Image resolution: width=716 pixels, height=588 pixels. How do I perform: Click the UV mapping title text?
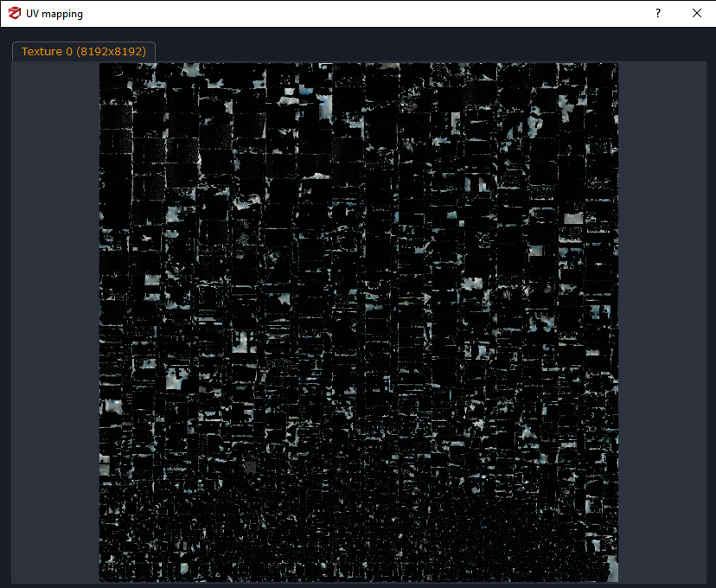[x=54, y=14]
